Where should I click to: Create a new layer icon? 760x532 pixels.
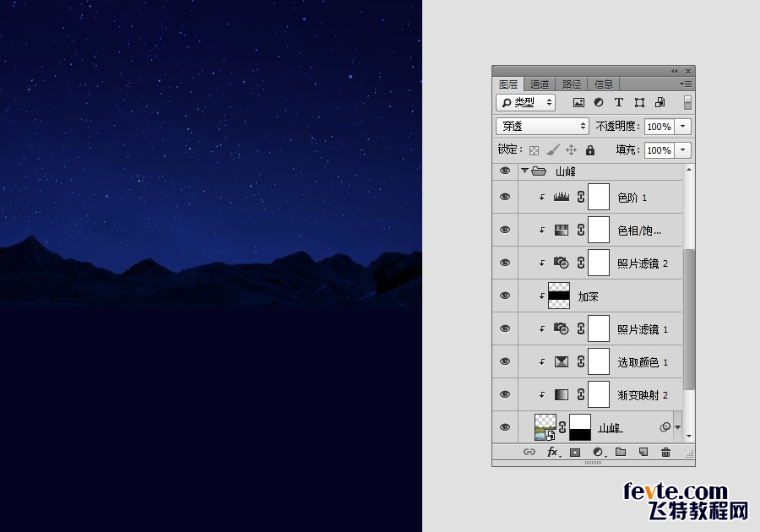pos(643,452)
